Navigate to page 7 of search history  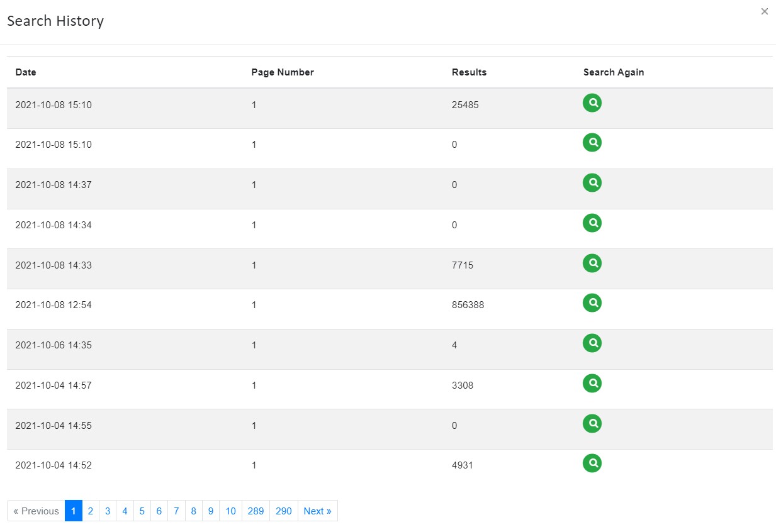tap(176, 511)
